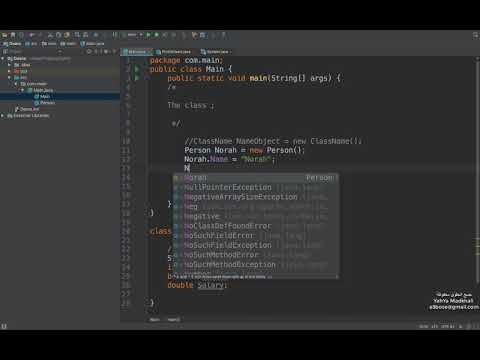480x360 pixels.
Task: Click the Name field in Norah.Name line
Action: click(219, 159)
